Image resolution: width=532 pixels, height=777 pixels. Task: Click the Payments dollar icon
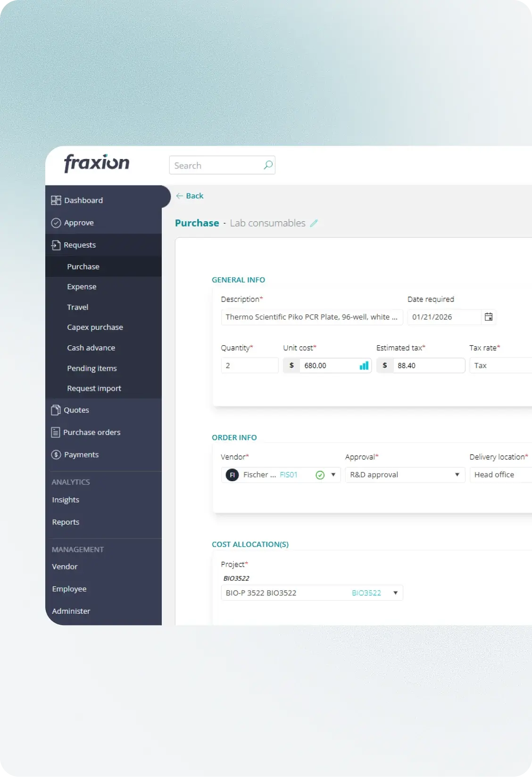(56, 454)
